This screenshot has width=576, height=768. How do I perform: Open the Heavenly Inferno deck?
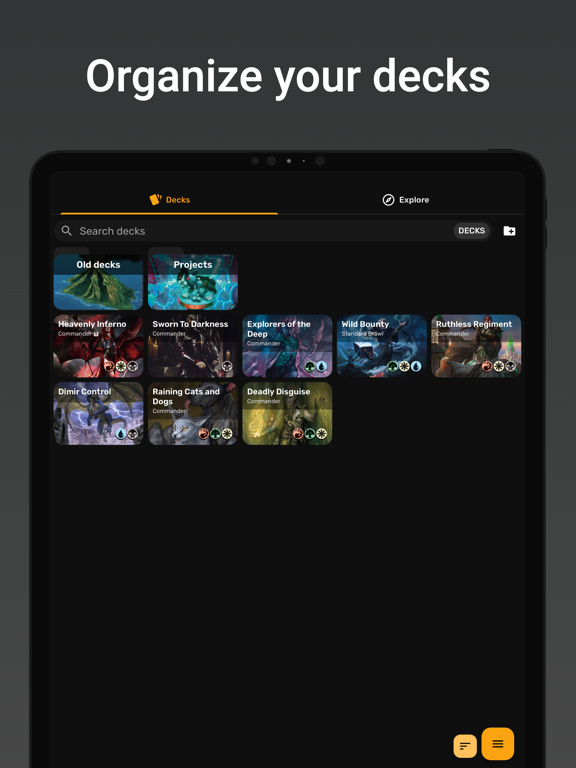click(x=98, y=346)
